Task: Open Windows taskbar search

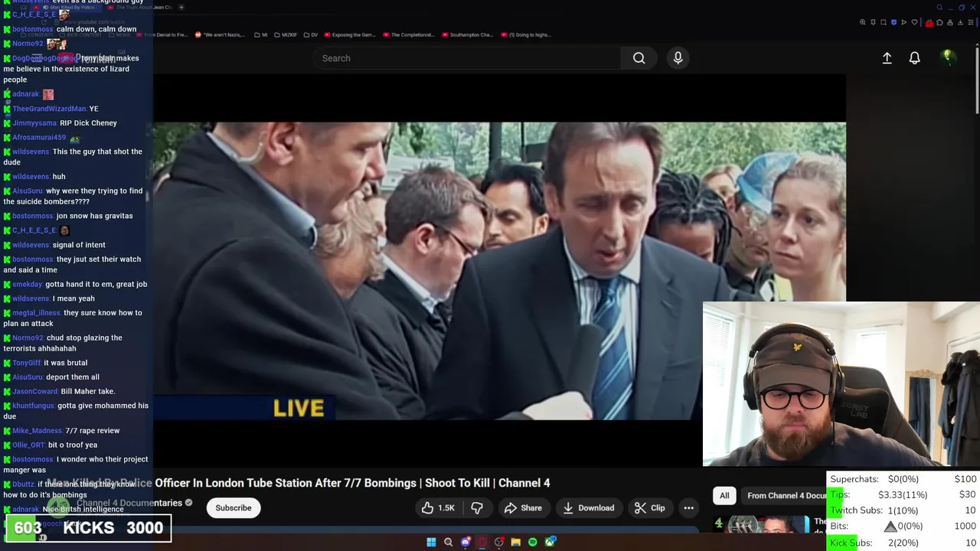Action: (x=448, y=542)
